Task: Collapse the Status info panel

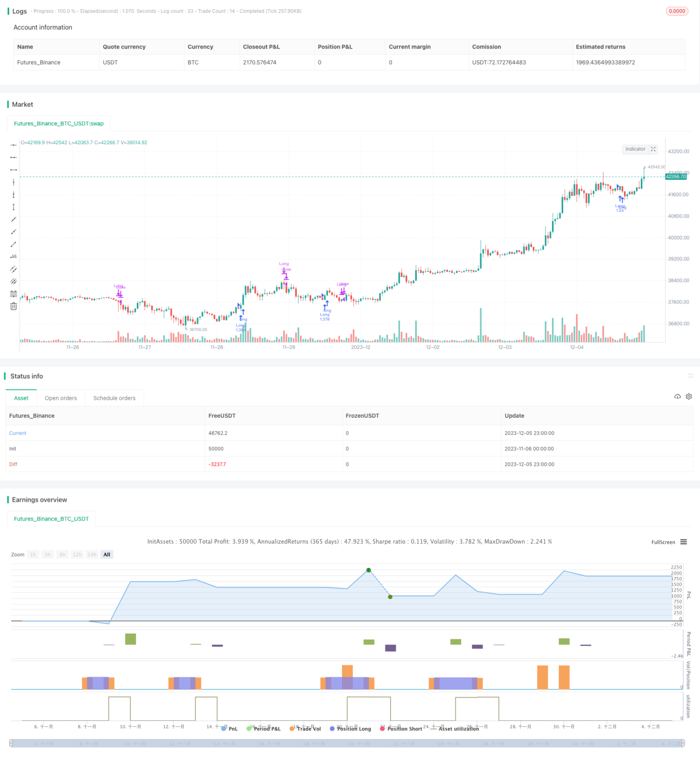Action: 690,376
